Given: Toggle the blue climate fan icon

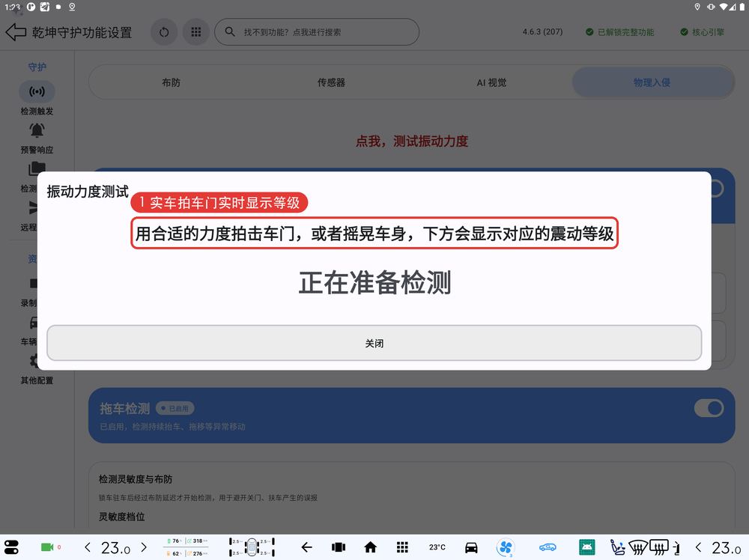Looking at the screenshot, I should pyautogui.click(x=506, y=547).
